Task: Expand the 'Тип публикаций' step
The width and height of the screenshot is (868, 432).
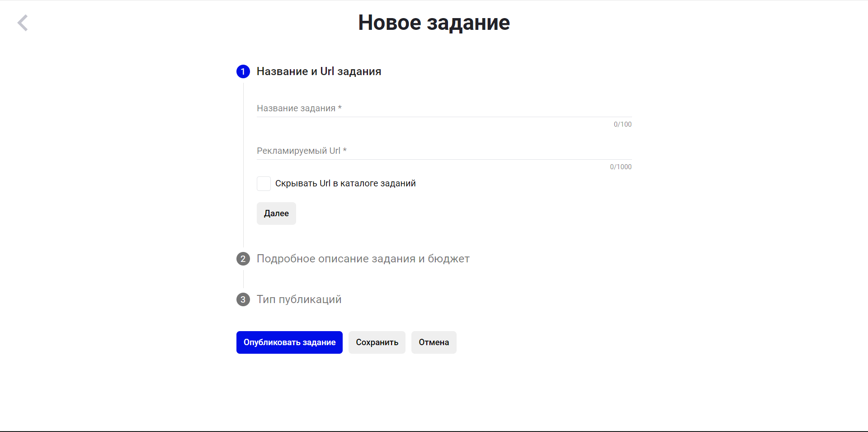Action: pos(299,299)
